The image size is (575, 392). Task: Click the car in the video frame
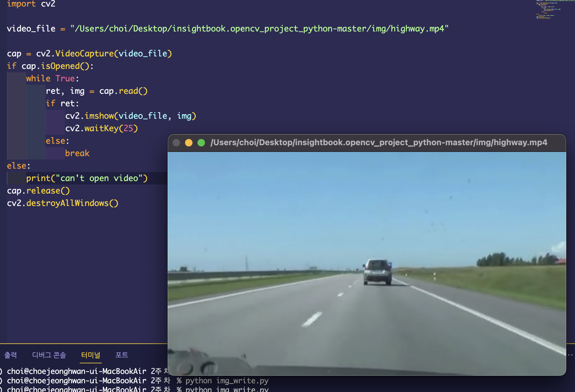tap(377, 272)
